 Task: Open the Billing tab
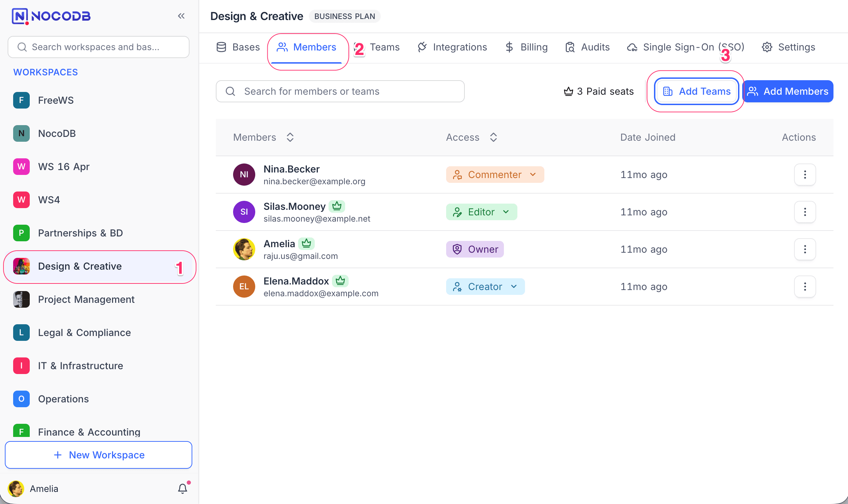tap(526, 47)
